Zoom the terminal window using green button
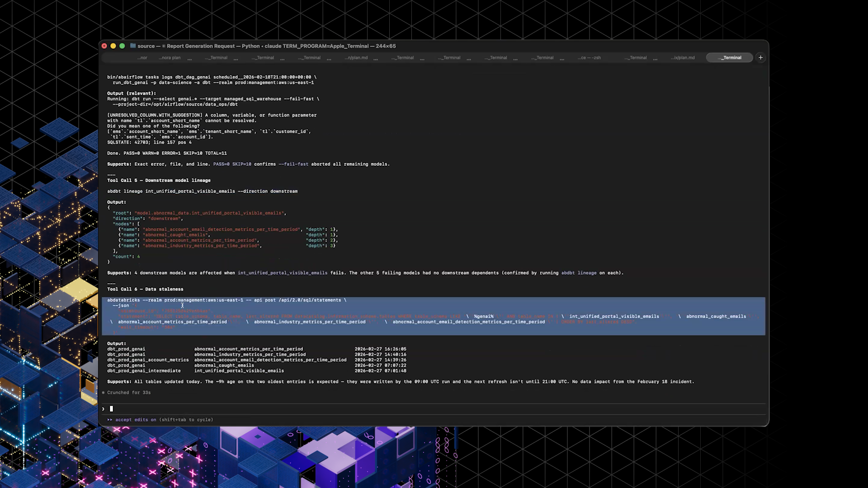The height and width of the screenshot is (488, 868). coord(122,46)
